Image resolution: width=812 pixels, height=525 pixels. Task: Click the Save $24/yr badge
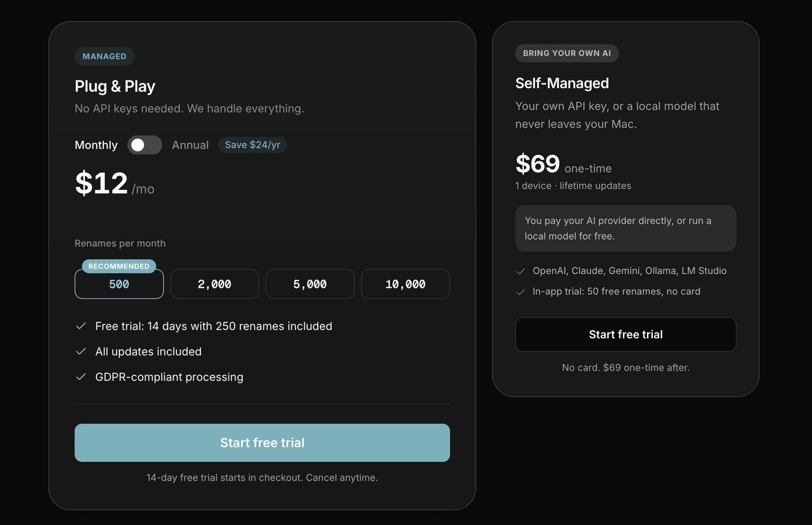[252, 145]
